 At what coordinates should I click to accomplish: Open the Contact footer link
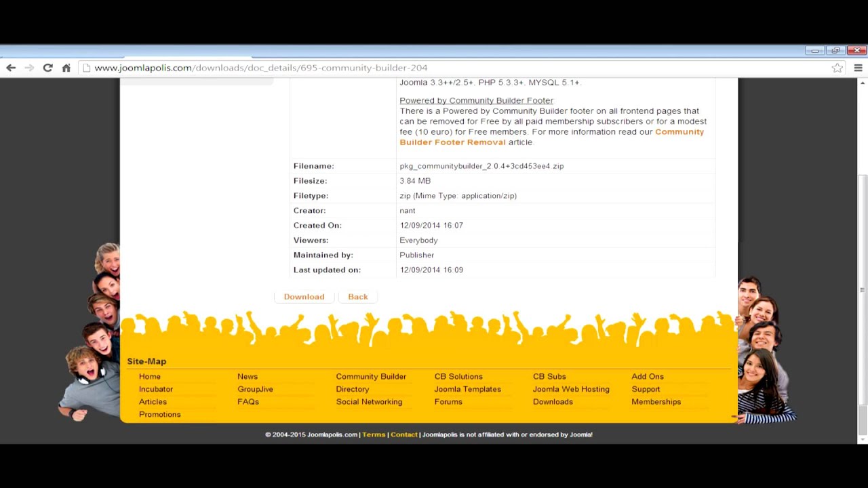(x=403, y=434)
